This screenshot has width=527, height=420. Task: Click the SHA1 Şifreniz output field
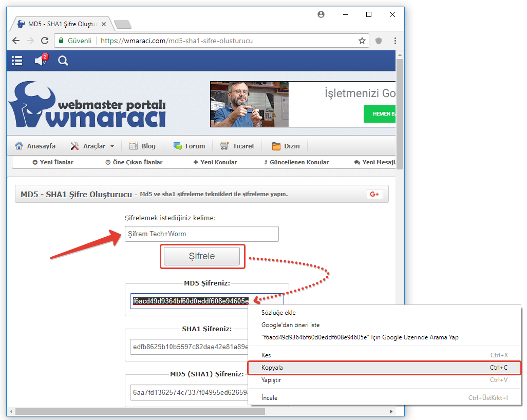click(190, 346)
